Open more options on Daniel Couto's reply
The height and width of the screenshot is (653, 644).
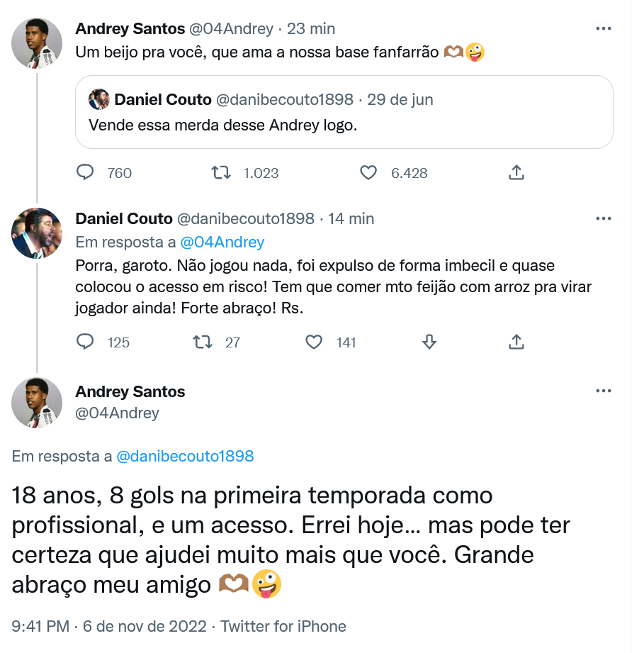603,218
